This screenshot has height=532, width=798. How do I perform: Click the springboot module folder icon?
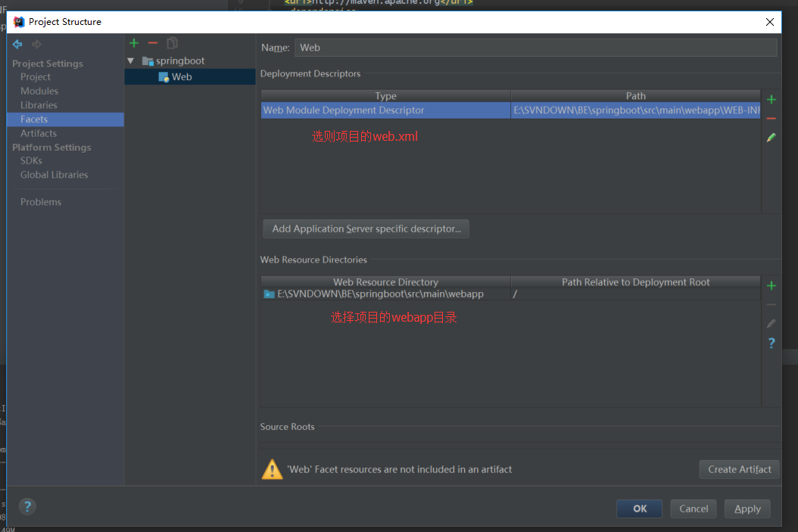point(148,61)
